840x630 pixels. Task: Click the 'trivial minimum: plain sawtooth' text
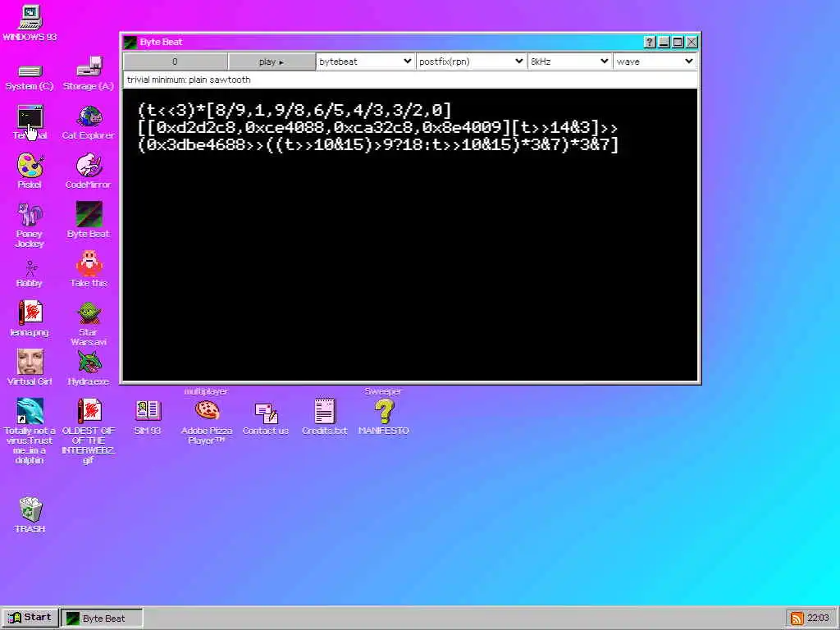pyautogui.click(x=189, y=80)
